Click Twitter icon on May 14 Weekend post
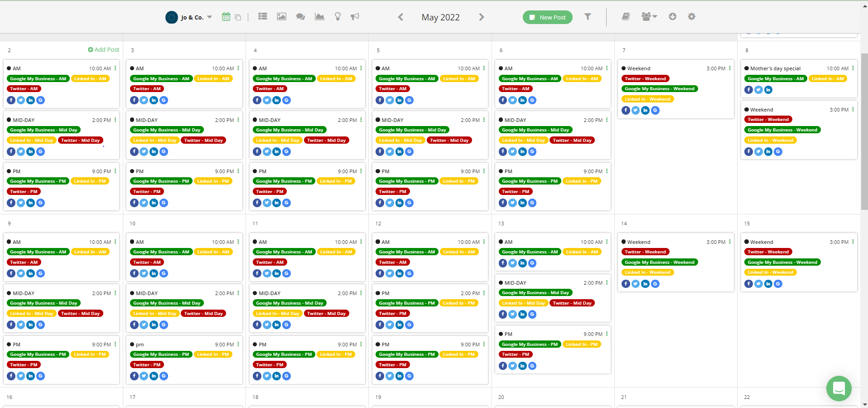Screen dimensions: 868x408 (x=636, y=284)
